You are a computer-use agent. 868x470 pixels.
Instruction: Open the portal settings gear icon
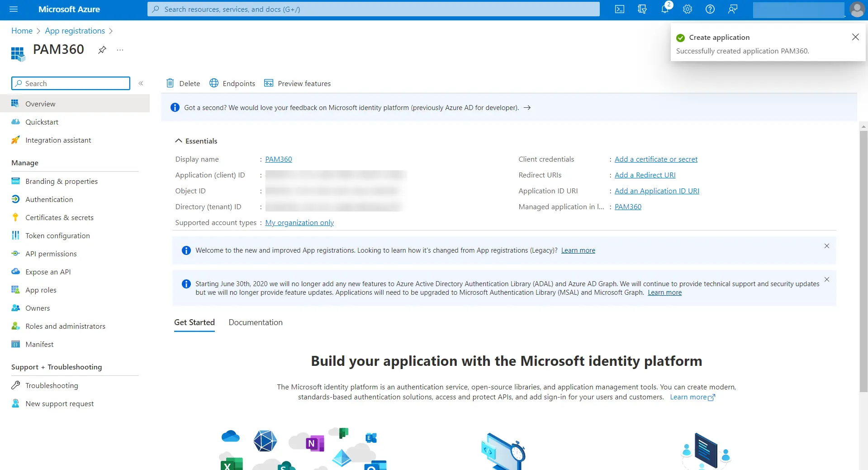[x=687, y=9]
